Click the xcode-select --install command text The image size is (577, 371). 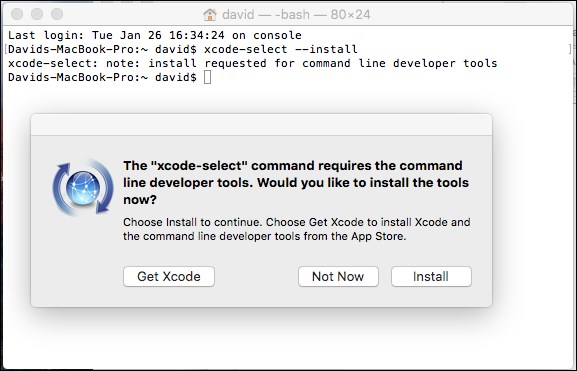(281, 49)
